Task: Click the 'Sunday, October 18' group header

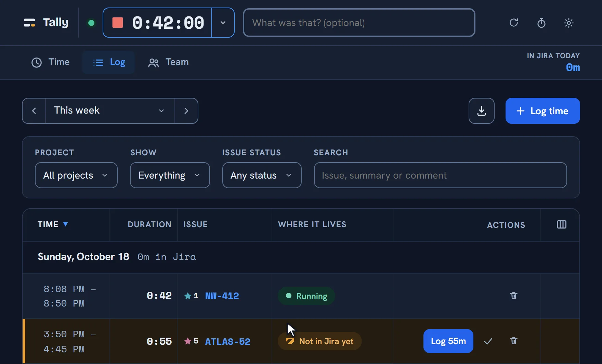Action: coord(83,257)
